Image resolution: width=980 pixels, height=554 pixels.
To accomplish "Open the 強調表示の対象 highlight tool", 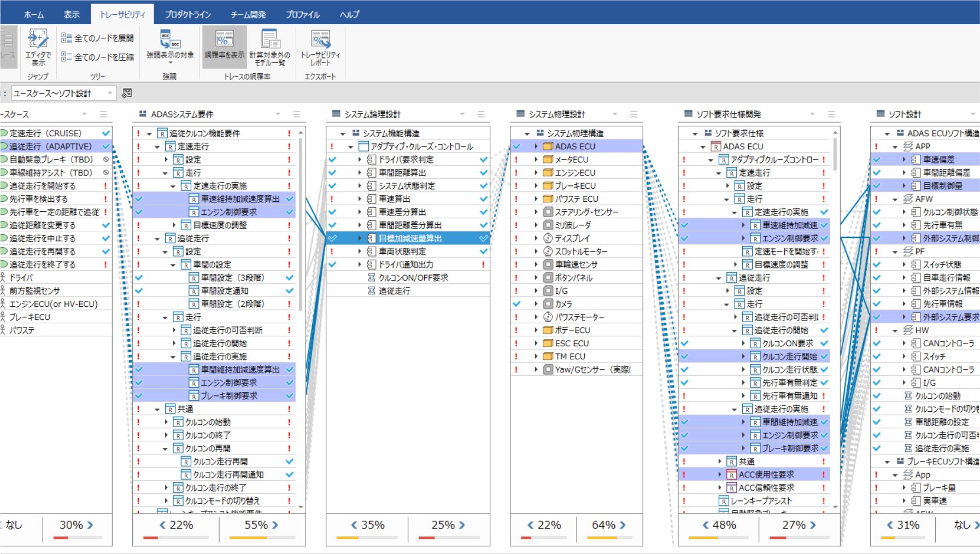I will coord(170,47).
